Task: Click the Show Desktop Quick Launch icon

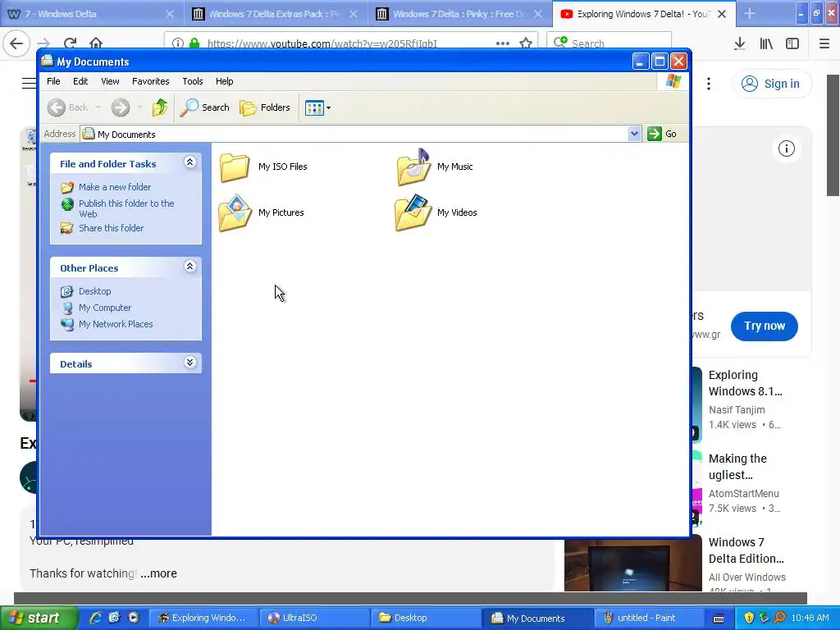Action: 114,619
